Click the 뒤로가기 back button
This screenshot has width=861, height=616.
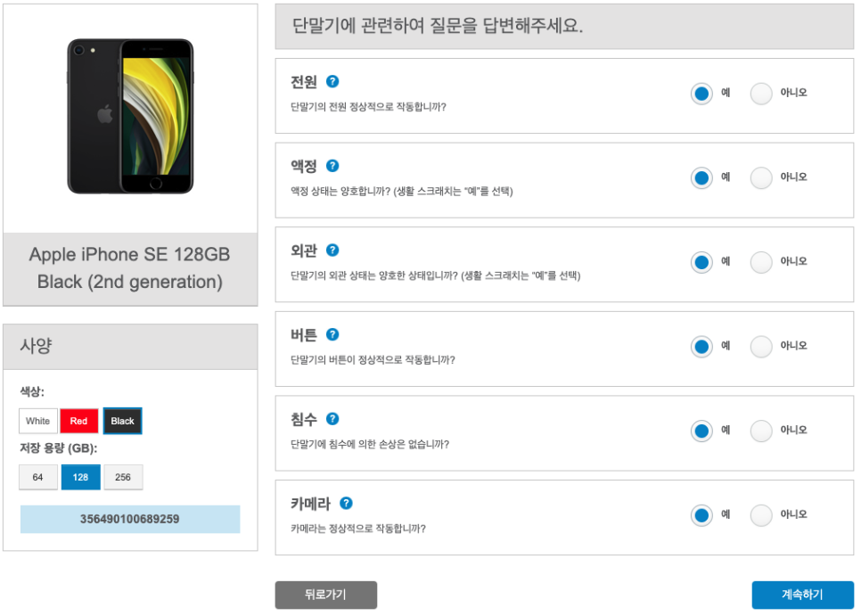325,595
